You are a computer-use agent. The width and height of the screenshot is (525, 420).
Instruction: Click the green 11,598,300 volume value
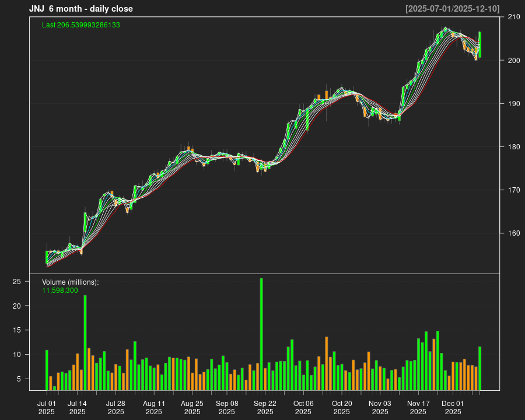(x=60, y=290)
